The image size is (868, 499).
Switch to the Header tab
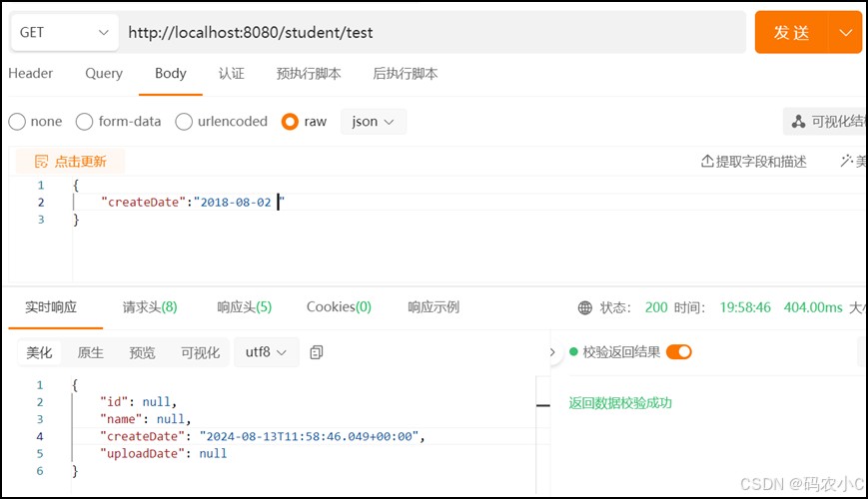click(x=30, y=73)
